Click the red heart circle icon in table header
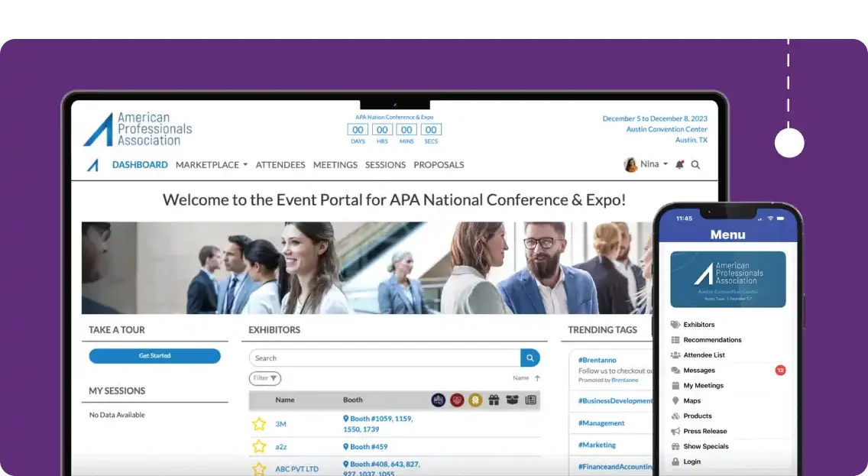 click(x=457, y=400)
